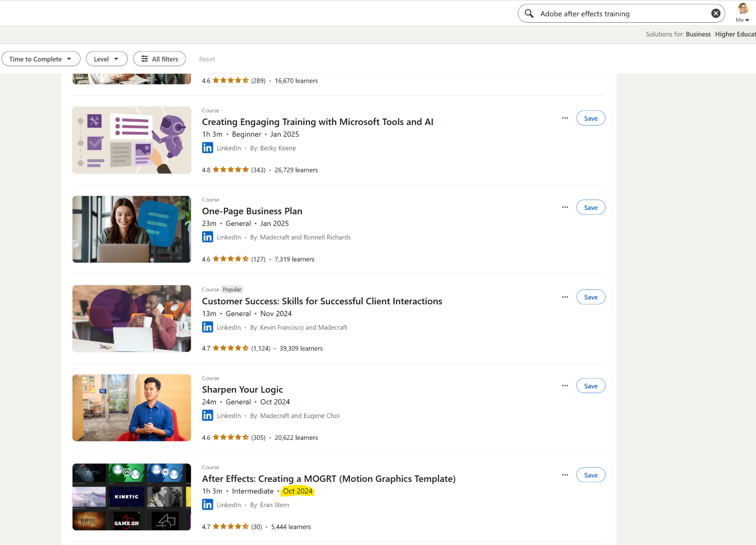Open more options for After Effects MOGRT course
Viewport: 756px width, 545px height.
(x=565, y=475)
